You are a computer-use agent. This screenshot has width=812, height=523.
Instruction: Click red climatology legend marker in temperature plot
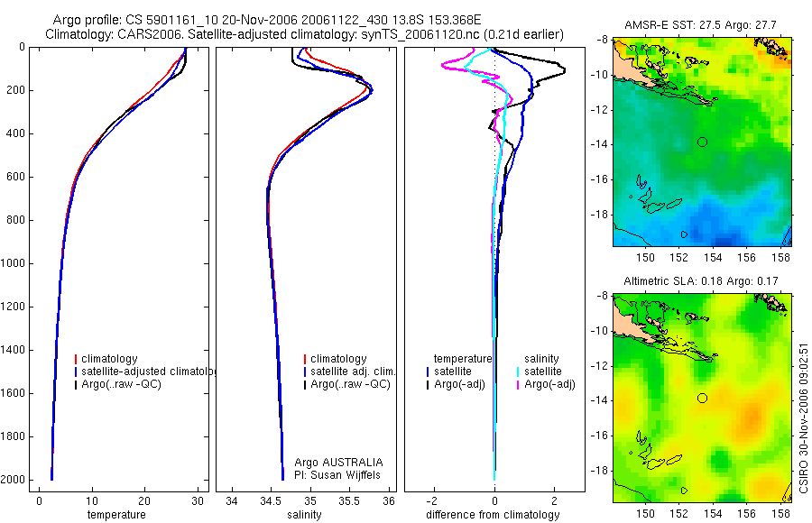(x=76, y=359)
